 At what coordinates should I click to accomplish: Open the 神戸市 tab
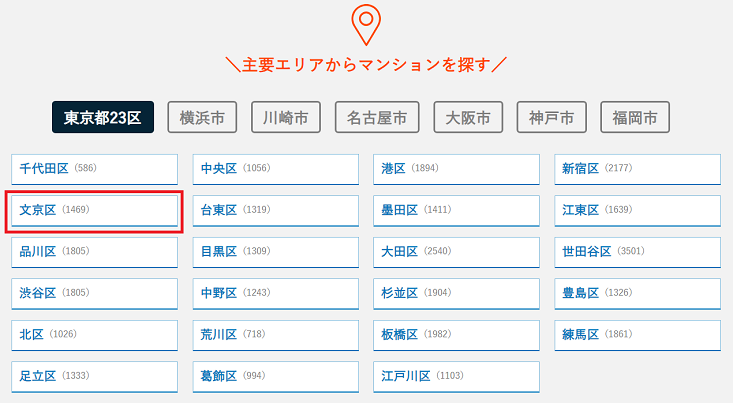point(551,117)
